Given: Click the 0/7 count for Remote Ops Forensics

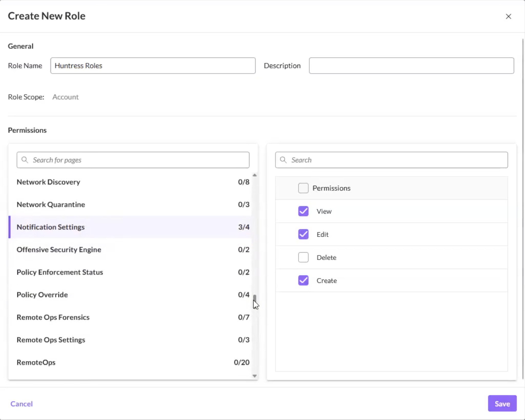Looking at the screenshot, I should coord(244,317).
